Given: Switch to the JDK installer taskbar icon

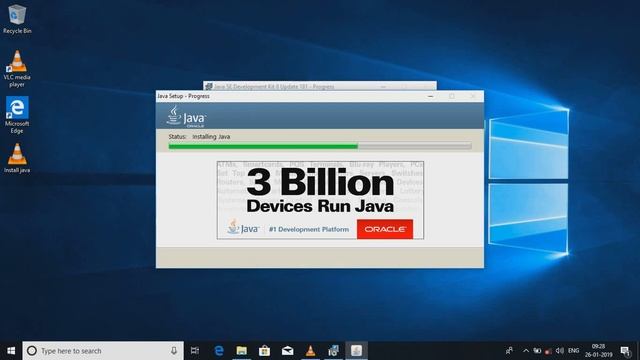Looking at the screenshot, I should coord(333,351).
